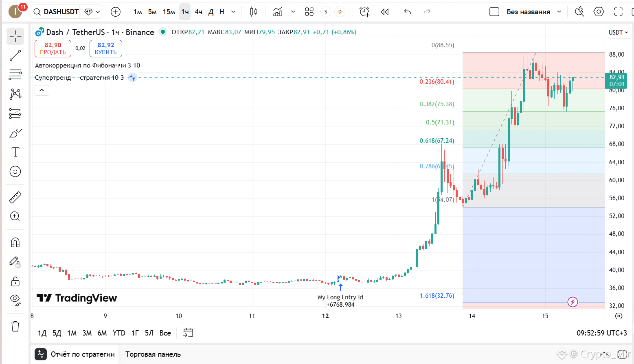Switch to the 15м timeframe
The width and height of the screenshot is (634, 364).
tap(169, 12)
